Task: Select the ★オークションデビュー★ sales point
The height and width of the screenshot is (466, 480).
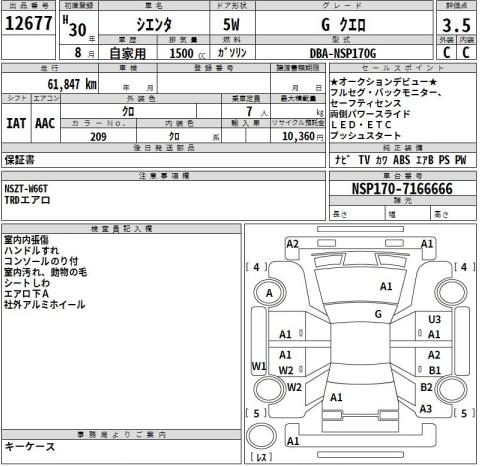Action: point(384,82)
